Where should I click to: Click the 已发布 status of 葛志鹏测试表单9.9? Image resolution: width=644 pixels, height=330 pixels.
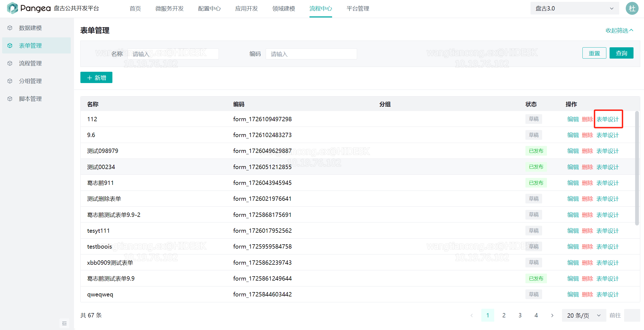pyautogui.click(x=536, y=279)
